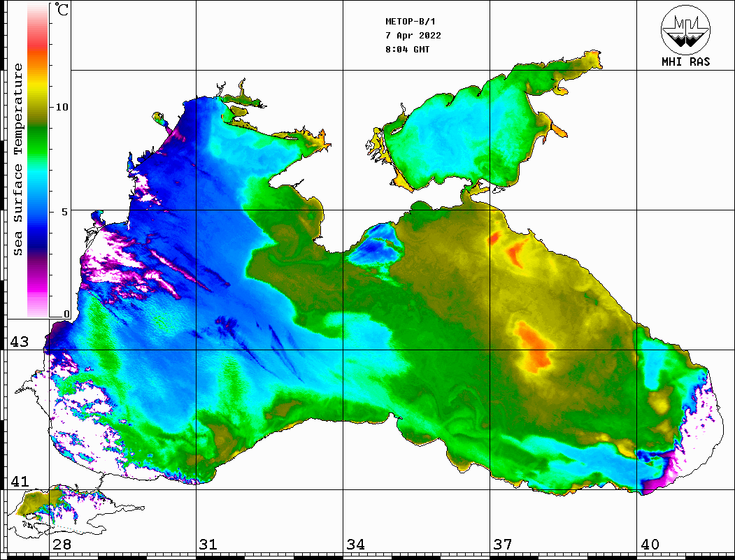Viewport: 735px width, 560px height.
Task: Click longitude label '31'
Action: click(x=208, y=545)
